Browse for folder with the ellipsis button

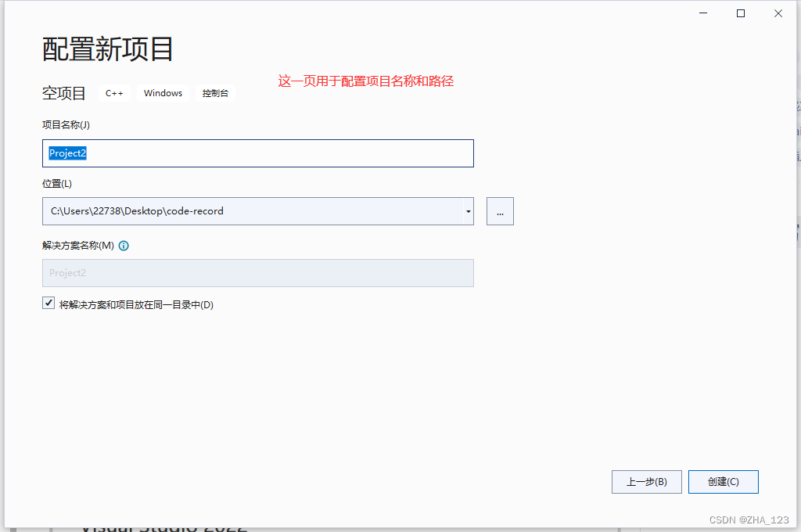click(500, 211)
